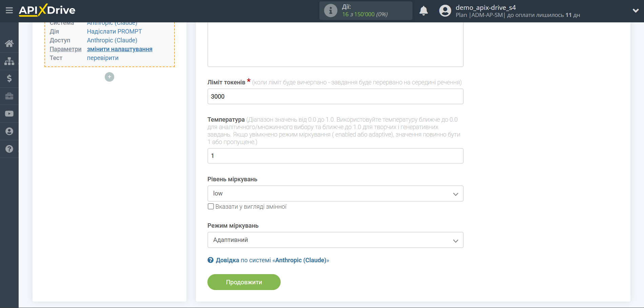Open the 'Рівень міркувань' dropdown
The height and width of the screenshot is (308, 644).
[x=335, y=193]
